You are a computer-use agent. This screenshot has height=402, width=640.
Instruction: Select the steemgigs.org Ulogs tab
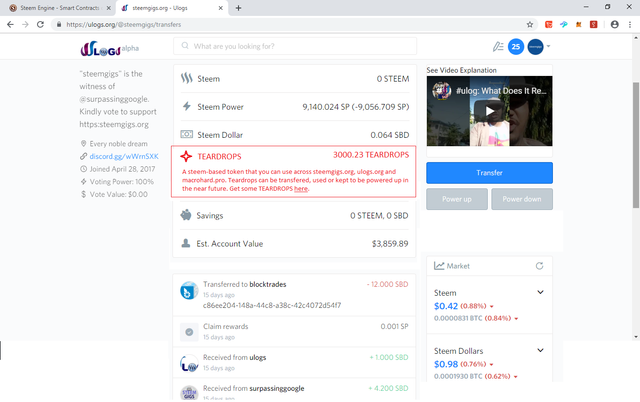[171, 8]
